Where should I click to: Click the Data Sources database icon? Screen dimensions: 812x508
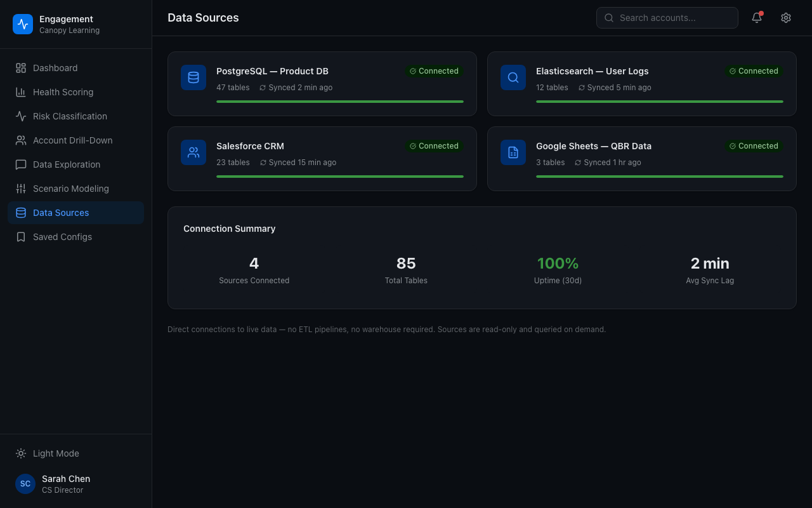click(21, 213)
